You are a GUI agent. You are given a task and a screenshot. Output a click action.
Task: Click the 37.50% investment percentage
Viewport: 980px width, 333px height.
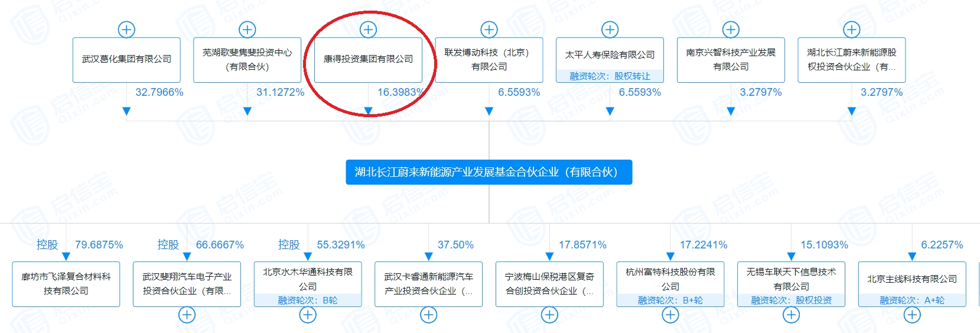tap(455, 245)
